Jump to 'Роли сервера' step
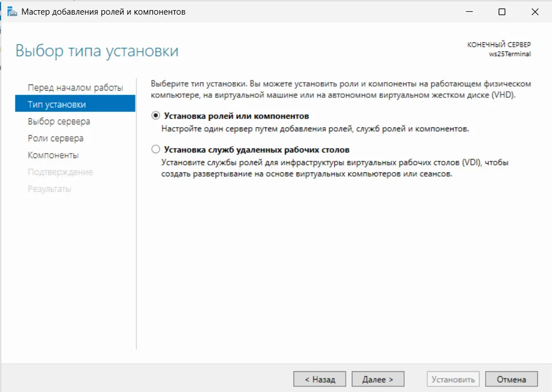552x392 pixels. point(56,138)
